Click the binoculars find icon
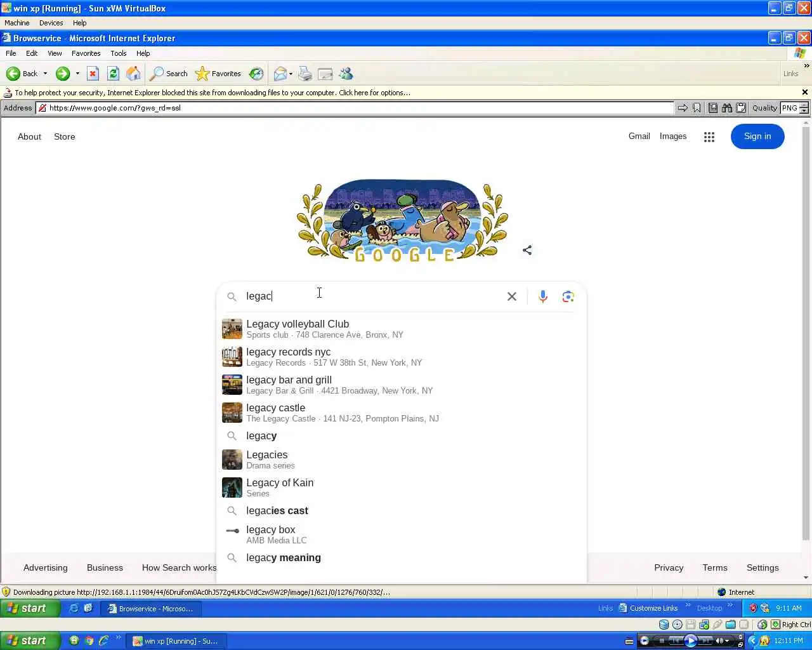This screenshot has height=650, width=812. point(727,108)
